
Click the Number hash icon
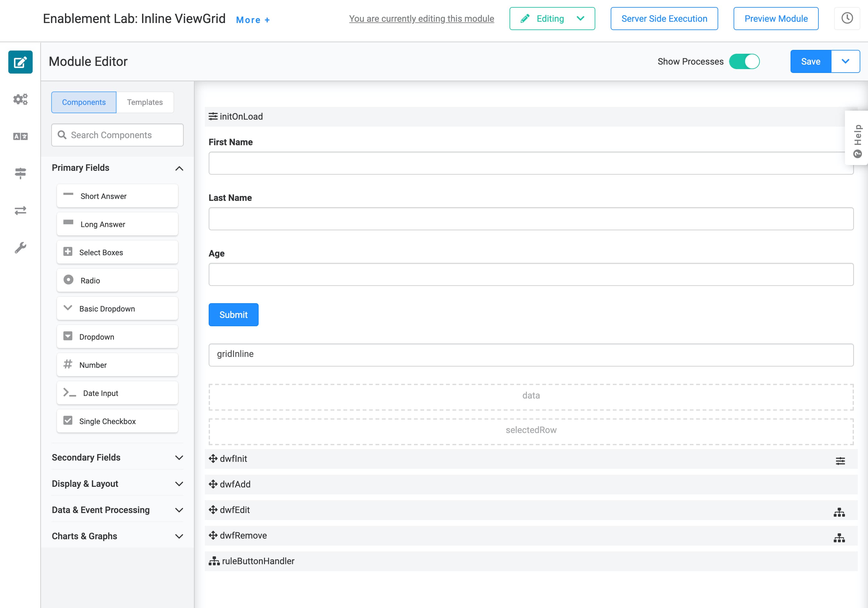click(68, 364)
